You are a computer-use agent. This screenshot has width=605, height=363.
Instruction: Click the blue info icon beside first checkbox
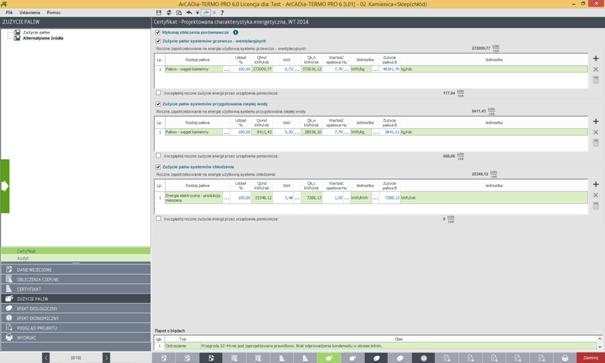pyautogui.click(x=235, y=32)
